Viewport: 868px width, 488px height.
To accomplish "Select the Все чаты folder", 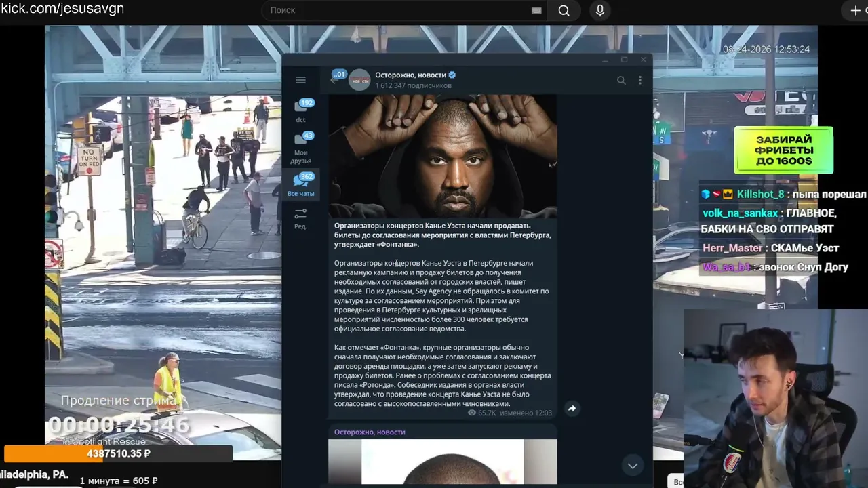I will click(300, 184).
